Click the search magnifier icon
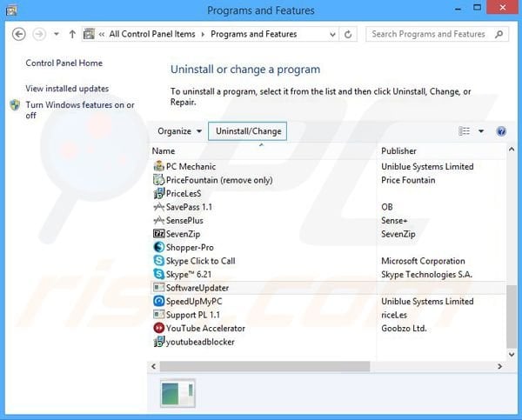This screenshot has width=522, height=420. [499, 34]
